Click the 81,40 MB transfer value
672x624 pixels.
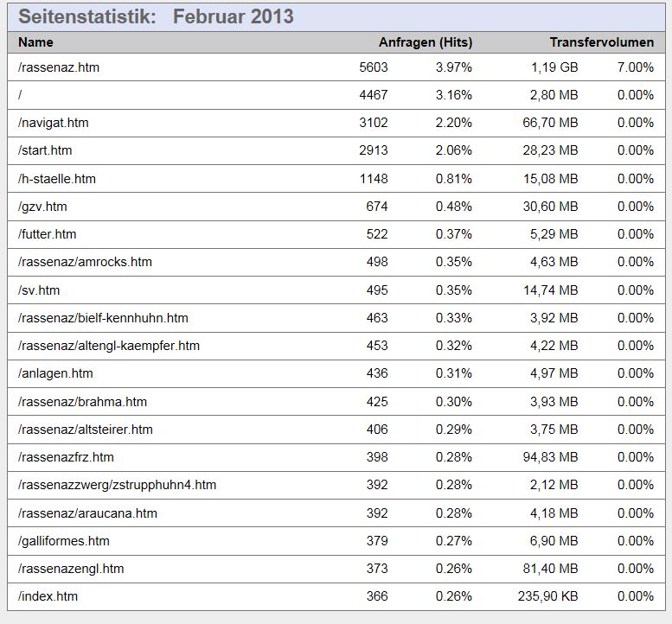550,569
